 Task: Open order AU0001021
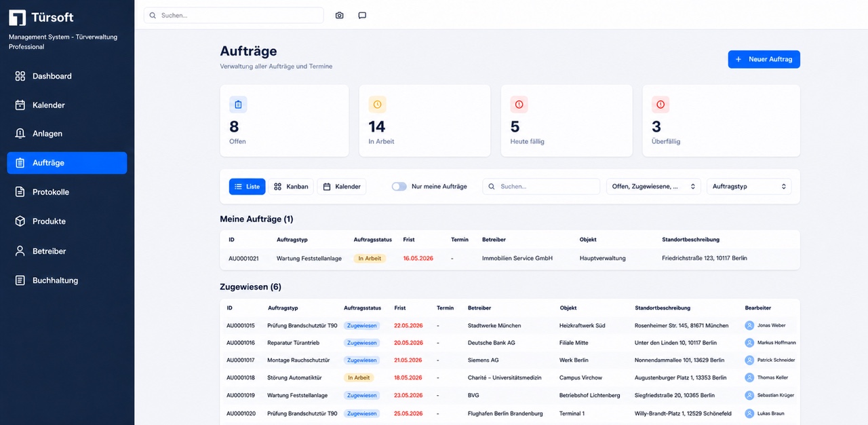point(243,258)
